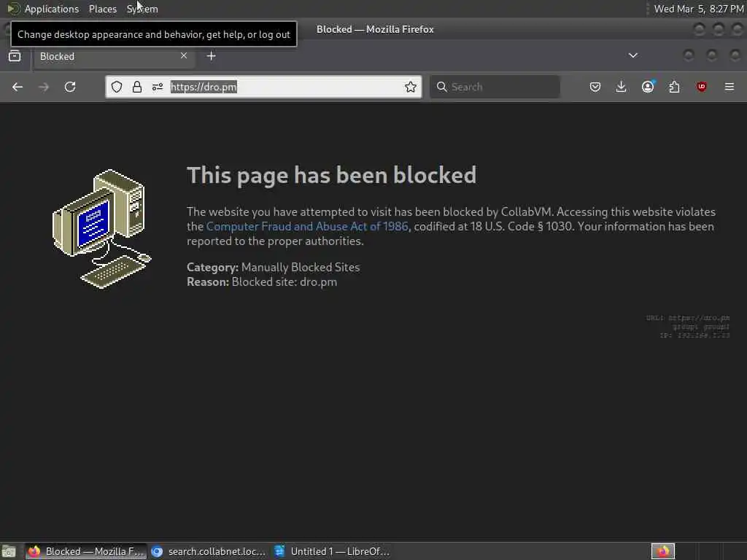Switch to Untitled 1 LibreOffice taskbar window
Image resolution: width=747 pixels, height=560 pixels.
(333, 552)
